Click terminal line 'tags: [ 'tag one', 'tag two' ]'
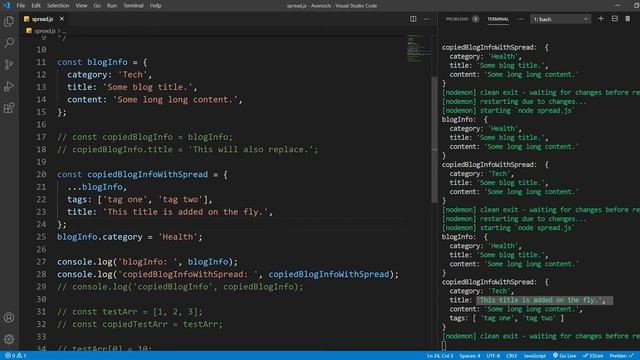This screenshot has height=360, width=640. pos(507,318)
